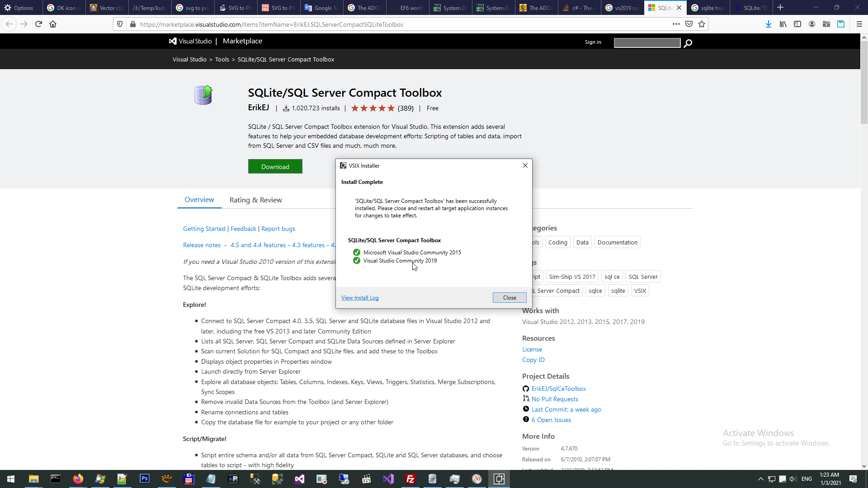Show hidden system tray icons chevron
868x488 pixels.
(x=760, y=479)
